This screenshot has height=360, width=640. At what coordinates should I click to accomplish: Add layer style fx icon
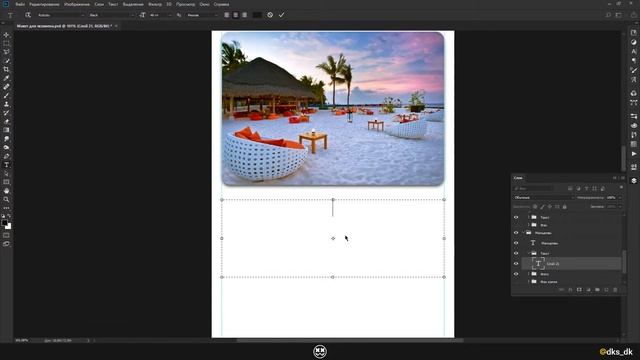[x=570, y=290]
